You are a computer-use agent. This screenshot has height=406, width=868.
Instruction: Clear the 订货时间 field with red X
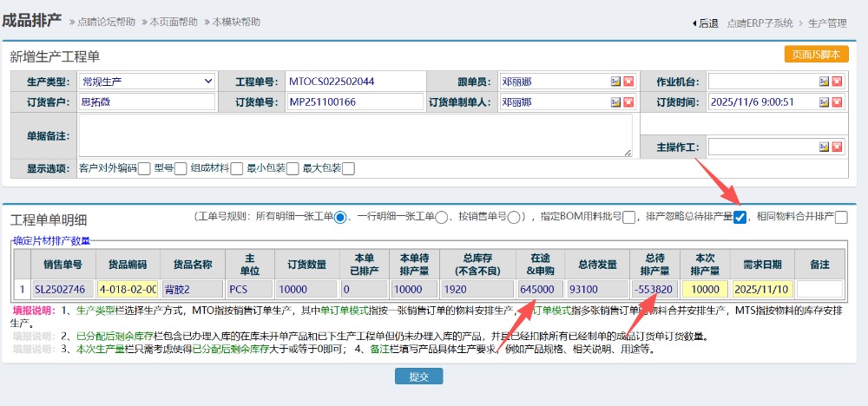click(x=837, y=102)
